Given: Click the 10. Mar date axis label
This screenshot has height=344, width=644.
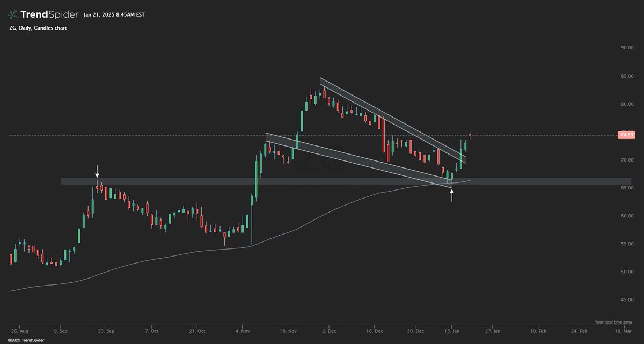Looking at the screenshot, I should click(x=623, y=332).
